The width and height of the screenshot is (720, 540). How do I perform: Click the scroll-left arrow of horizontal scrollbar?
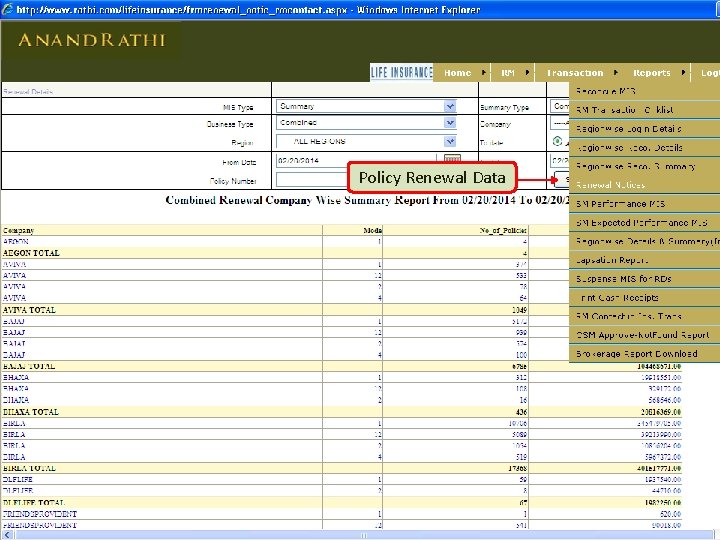point(6,535)
